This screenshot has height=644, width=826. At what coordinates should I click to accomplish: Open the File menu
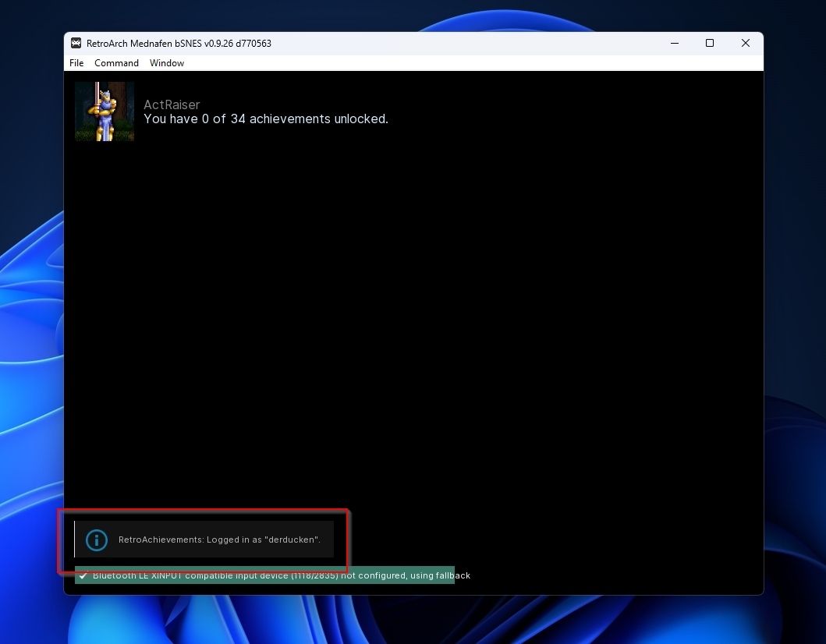coord(76,63)
